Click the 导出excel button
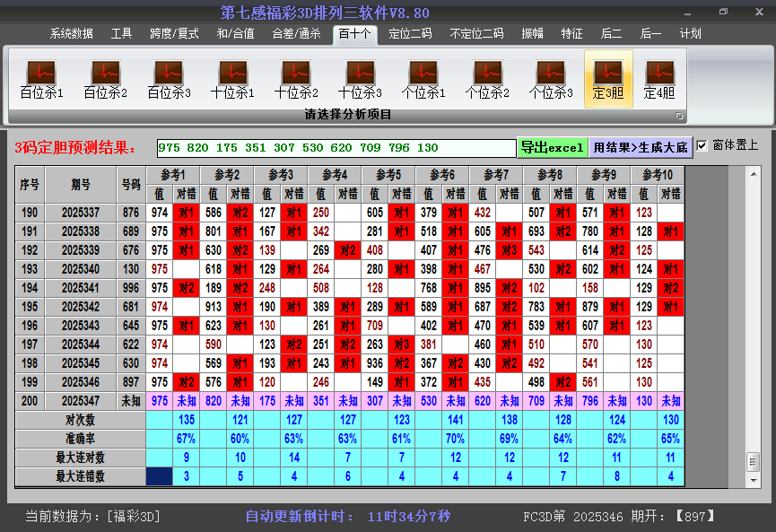The width and height of the screenshot is (776, 532). pos(552,147)
